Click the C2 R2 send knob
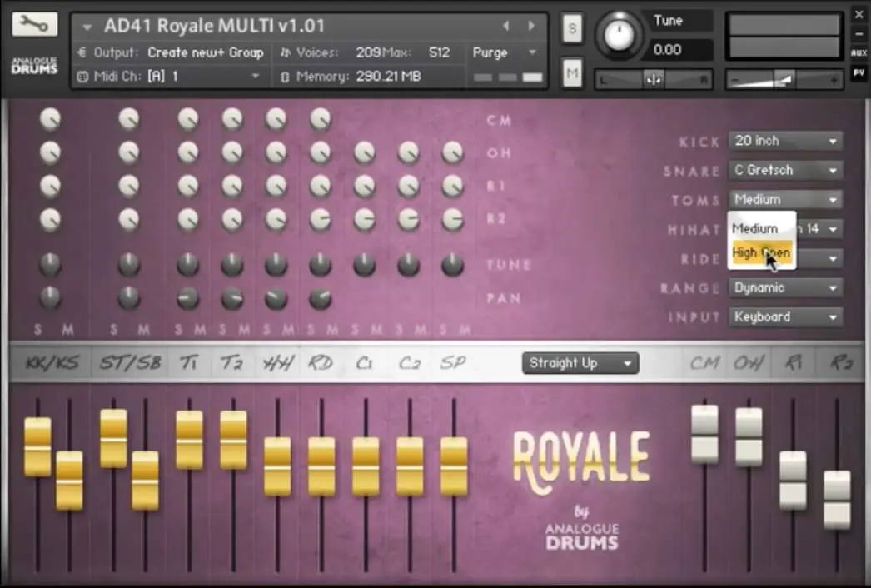The width and height of the screenshot is (871, 588). click(409, 220)
